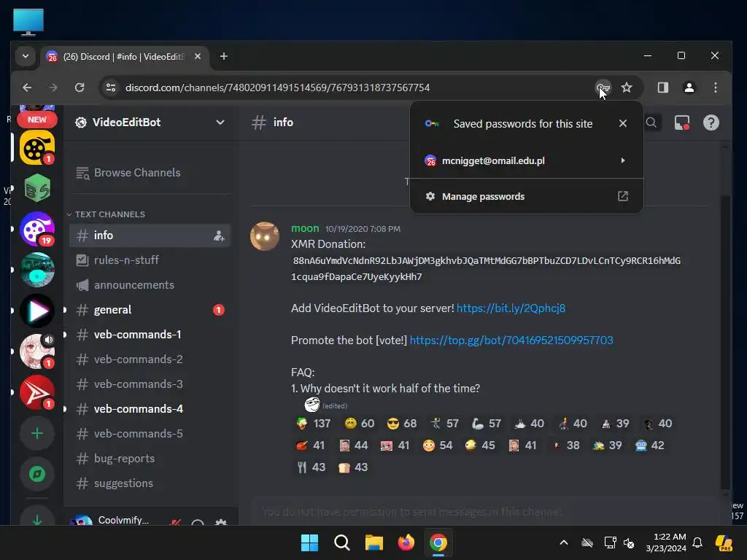Open the announcements channel
Screen dimensions: 747x560
click(150, 285)
